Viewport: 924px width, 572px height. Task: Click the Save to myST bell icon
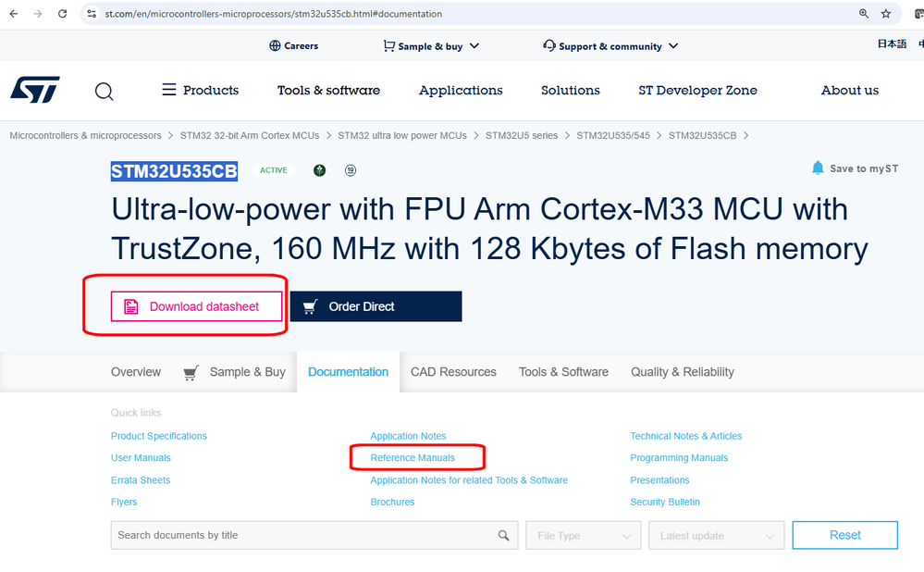click(x=818, y=168)
